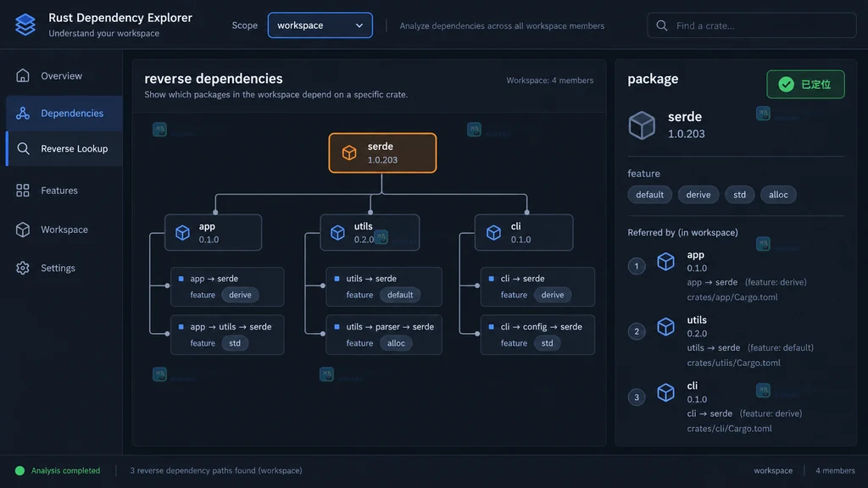Click the 'std' feature chip in package panel
The image size is (868, 488).
tap(739, 195)
